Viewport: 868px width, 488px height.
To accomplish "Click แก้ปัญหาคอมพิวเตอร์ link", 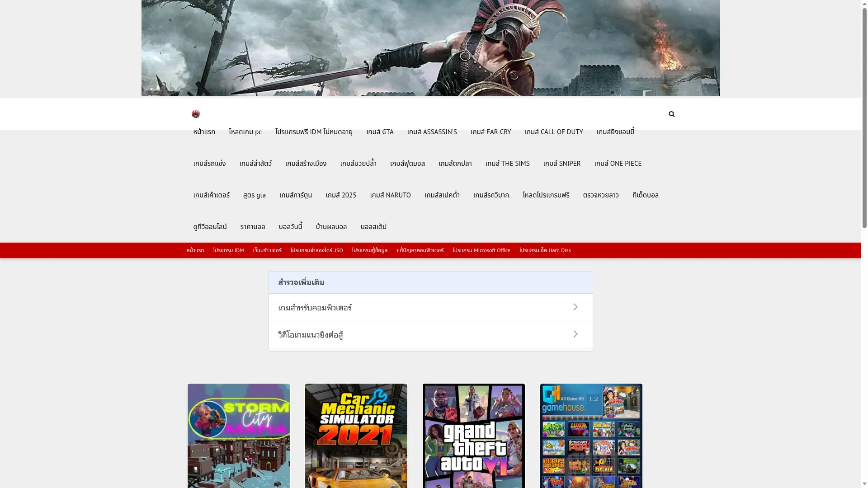I will click(420, 250).
